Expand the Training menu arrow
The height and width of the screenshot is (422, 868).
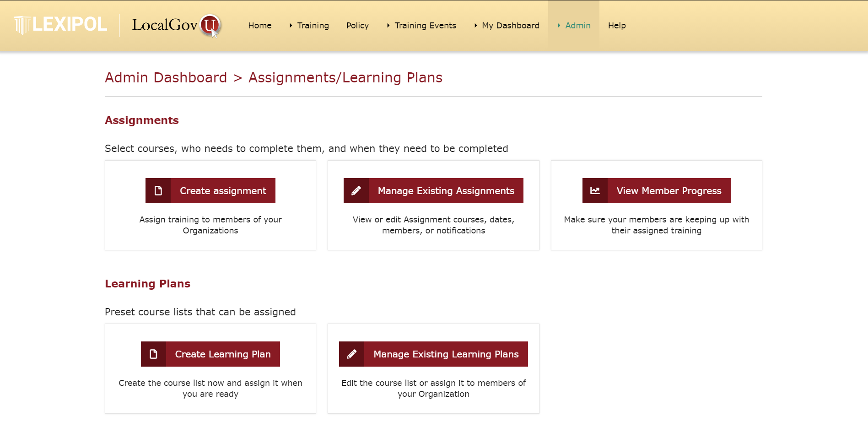(x=291, y=26)
